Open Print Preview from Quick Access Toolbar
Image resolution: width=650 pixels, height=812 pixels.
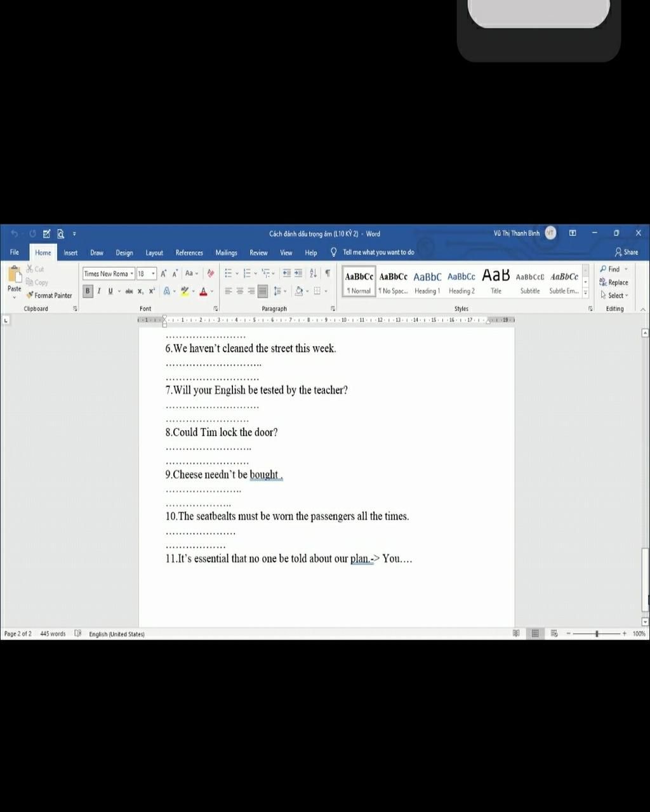point(60,234)
